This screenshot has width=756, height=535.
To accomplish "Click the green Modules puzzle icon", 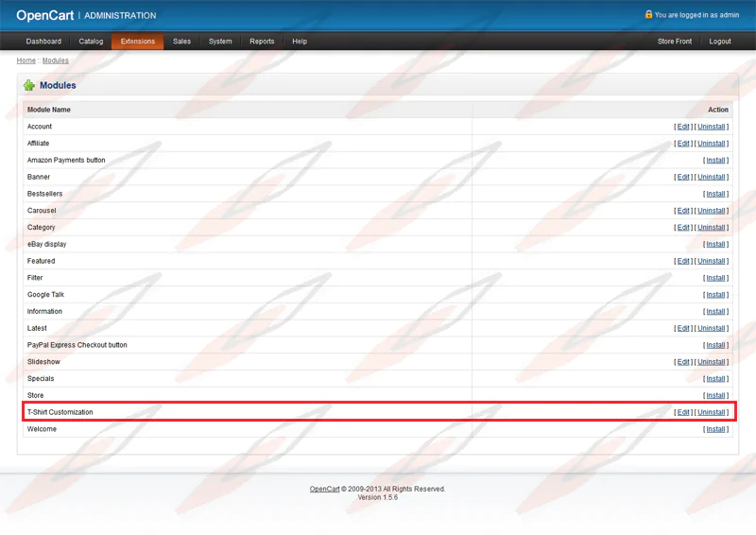I will coord(29,85).
